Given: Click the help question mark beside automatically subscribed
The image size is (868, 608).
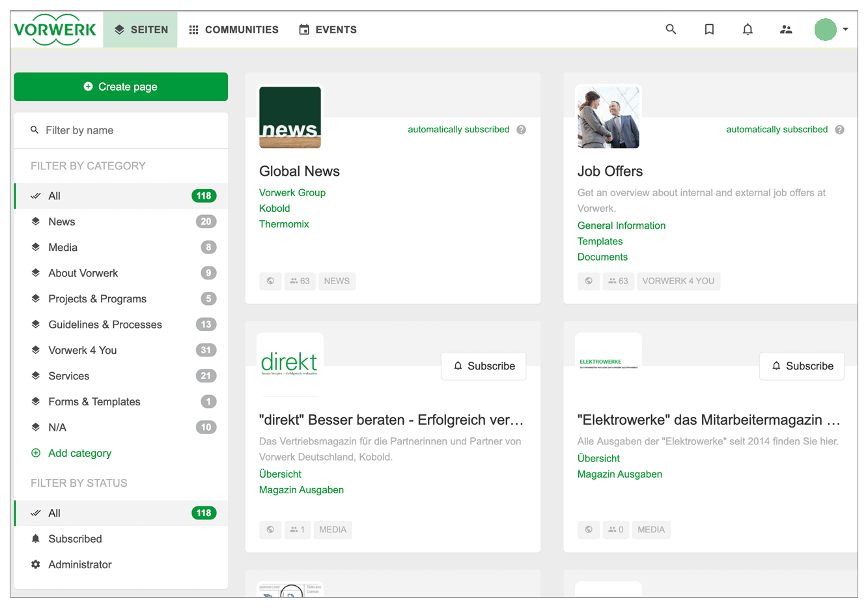Looking at the screenshot, I should tap(521, 129).
